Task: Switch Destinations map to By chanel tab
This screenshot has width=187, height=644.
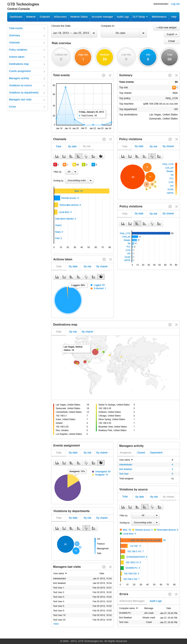Action: click(87, 332)
